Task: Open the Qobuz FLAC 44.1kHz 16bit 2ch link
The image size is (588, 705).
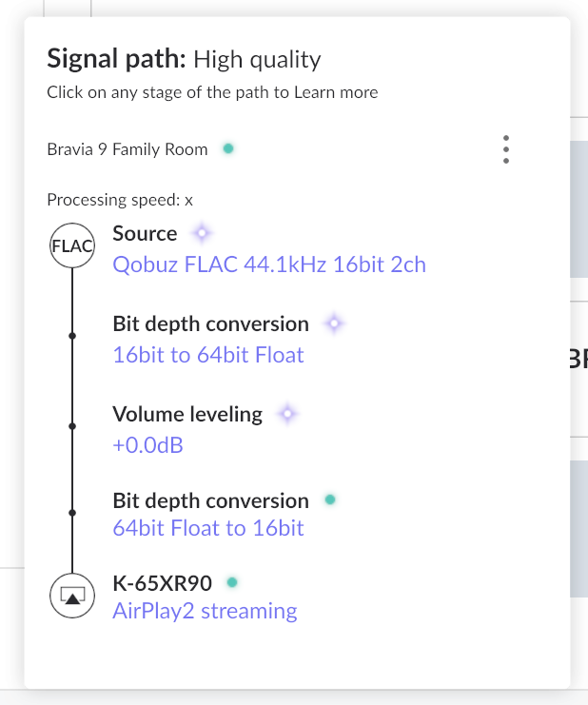Action: click(x=269, y=264)
